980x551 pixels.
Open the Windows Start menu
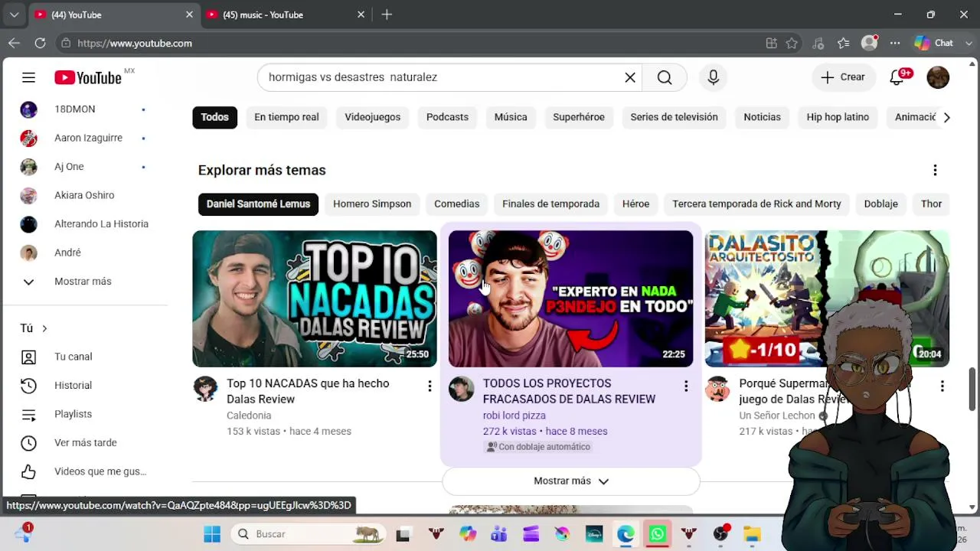click(212, 534)
